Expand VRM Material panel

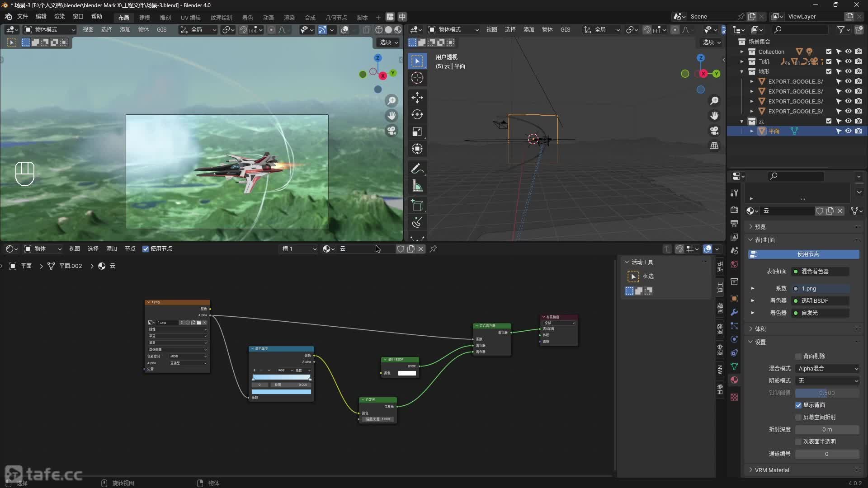[771, 470]
